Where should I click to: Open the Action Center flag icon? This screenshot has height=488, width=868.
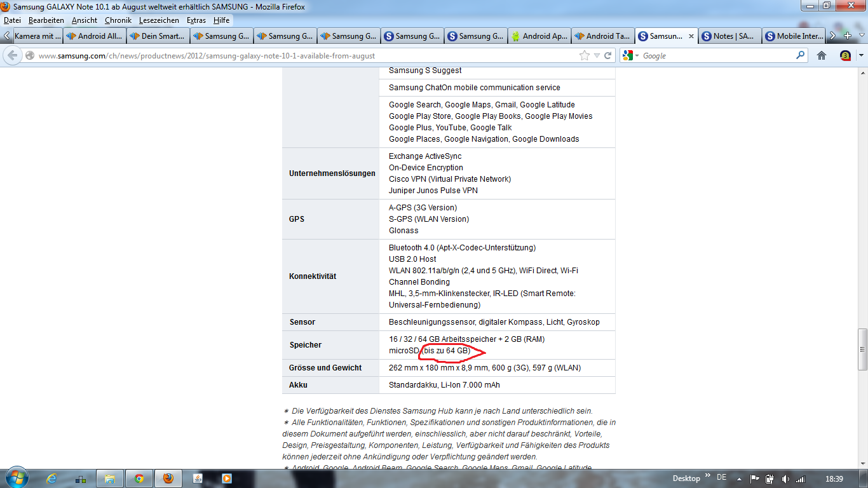point(755,478)
